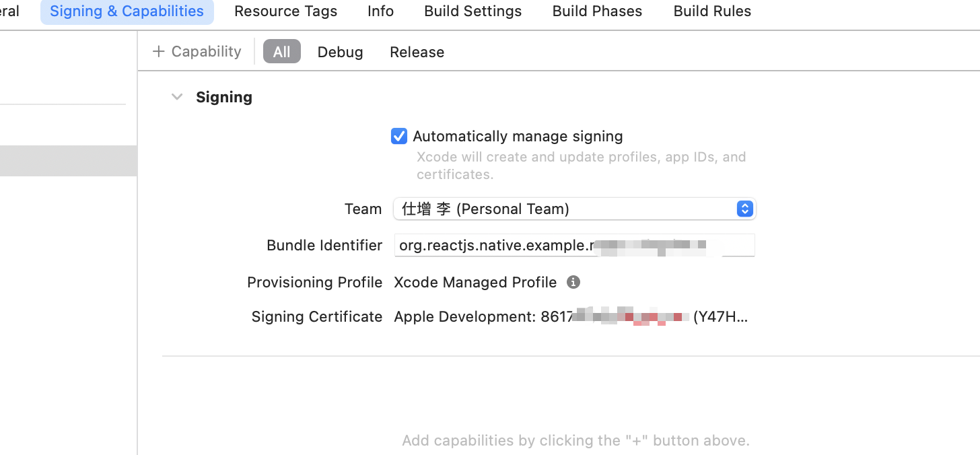Open the Build Rules tab
This screenshot has height=455, width=980.
click(x=712, y=11)
